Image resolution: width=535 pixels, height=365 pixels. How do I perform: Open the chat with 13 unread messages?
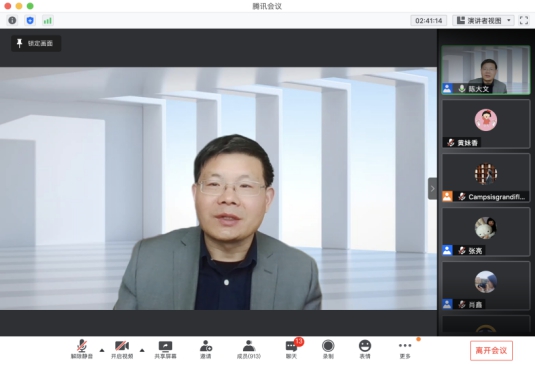tap(292, 350)
